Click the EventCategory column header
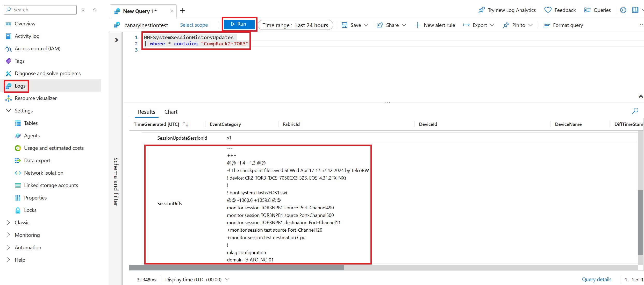644x285 pixels. tap(225, 124)
